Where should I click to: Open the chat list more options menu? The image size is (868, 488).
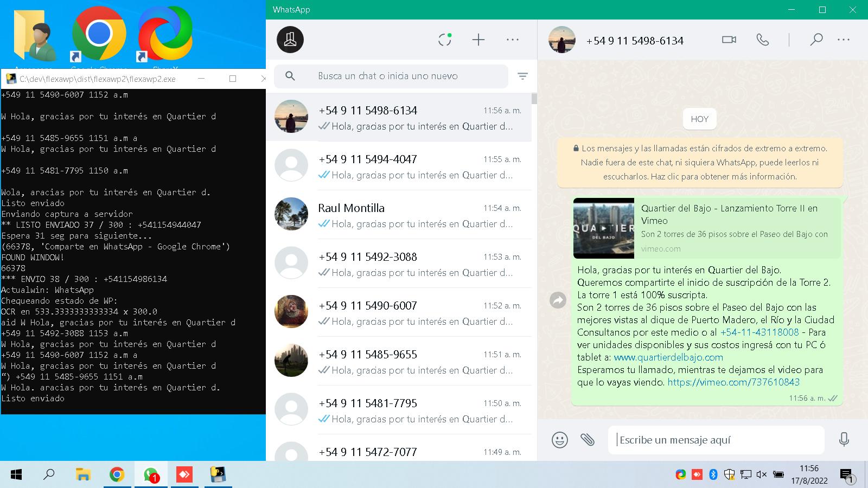tap(513, 40)
